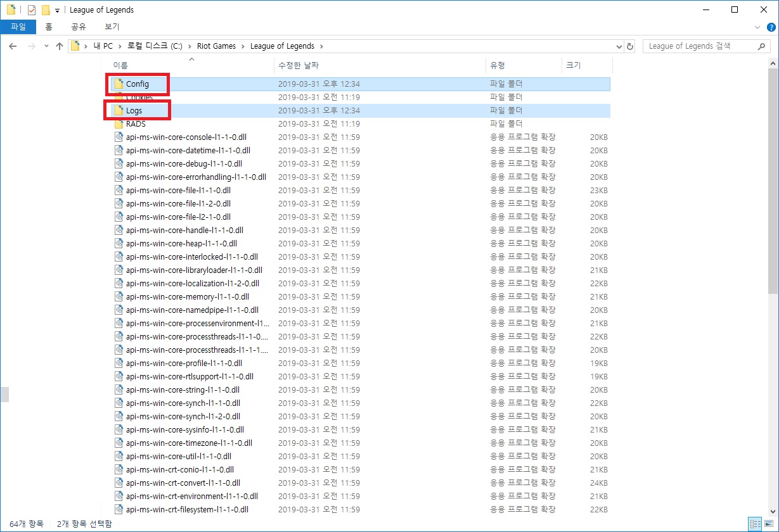Click the search magnifier icon
This screenshot has height=532, width=779.
pyautogui.click(x=762, y=46)
